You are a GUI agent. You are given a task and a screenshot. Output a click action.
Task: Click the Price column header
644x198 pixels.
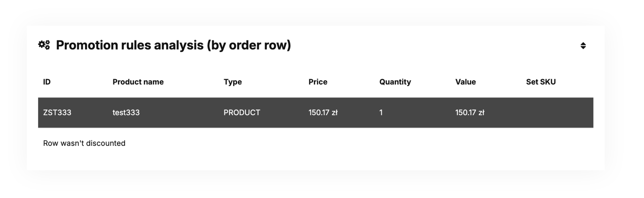click(318, 82)
